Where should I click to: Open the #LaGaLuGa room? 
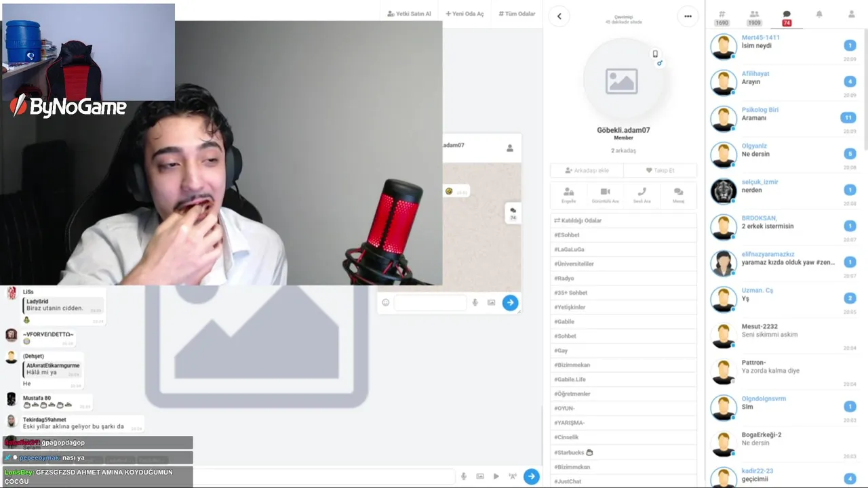coord(623,249)
